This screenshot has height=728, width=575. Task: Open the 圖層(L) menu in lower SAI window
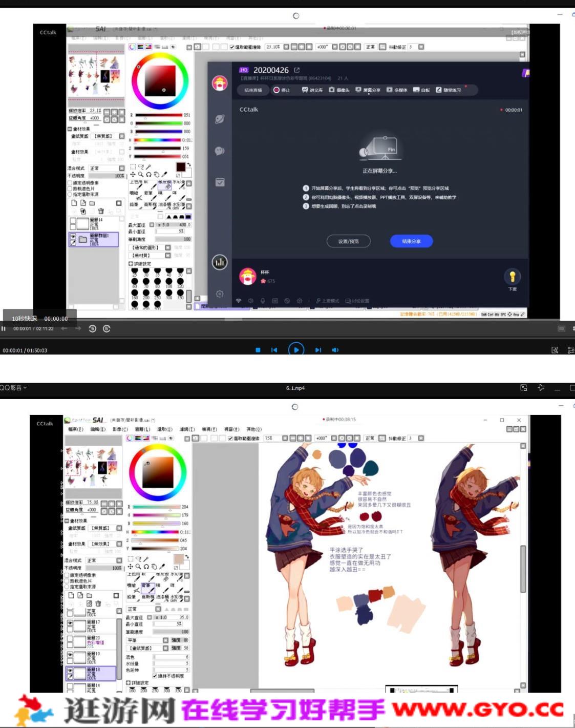coord(142,429)
